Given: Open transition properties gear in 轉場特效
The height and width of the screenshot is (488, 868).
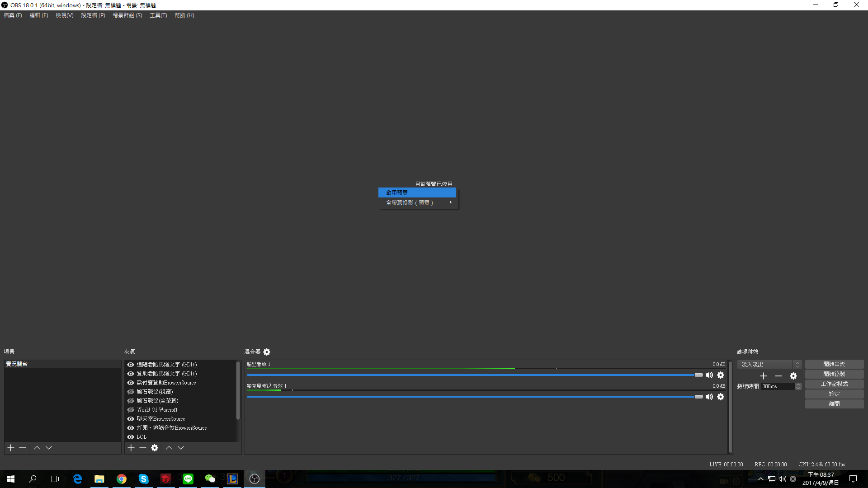Looking at the screenshot, I should tap(793, 376).
